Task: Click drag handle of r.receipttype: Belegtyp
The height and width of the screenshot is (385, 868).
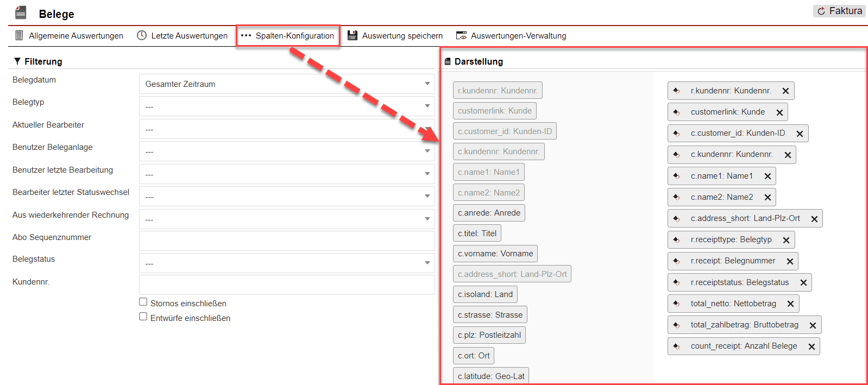Action: click(x=677, y=240)
